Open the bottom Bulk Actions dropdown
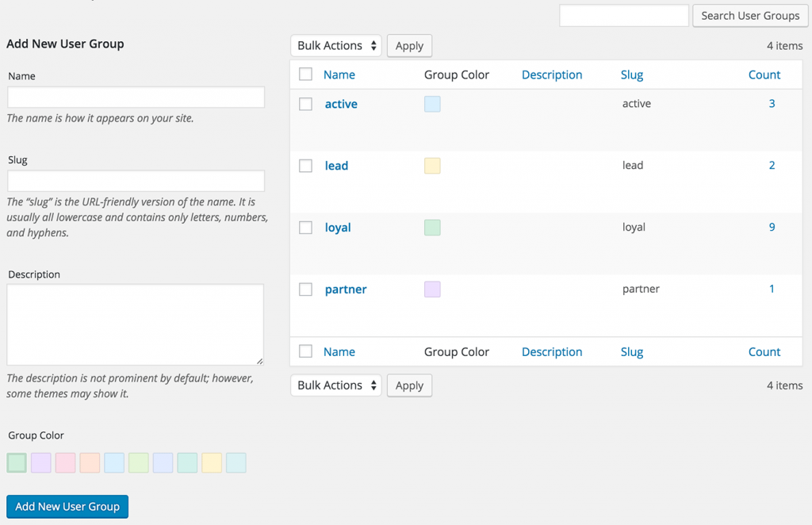 [x=335, y=385]
